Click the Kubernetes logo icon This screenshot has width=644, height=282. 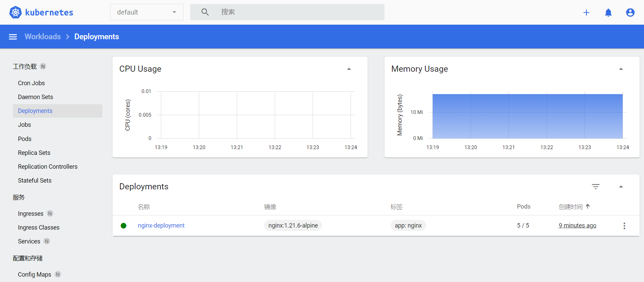click(16, 13)
